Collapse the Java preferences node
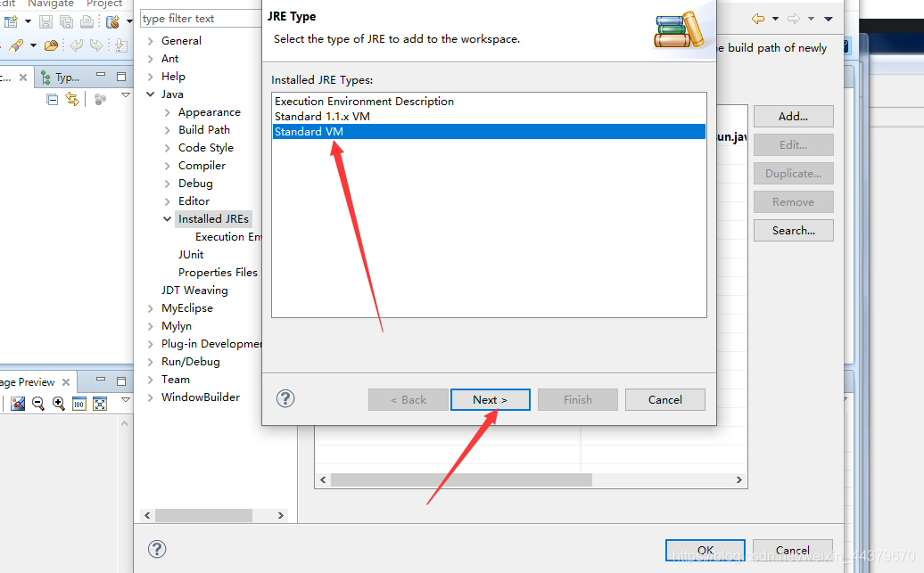This screenshot has height=573, width=924. [150, 94]
